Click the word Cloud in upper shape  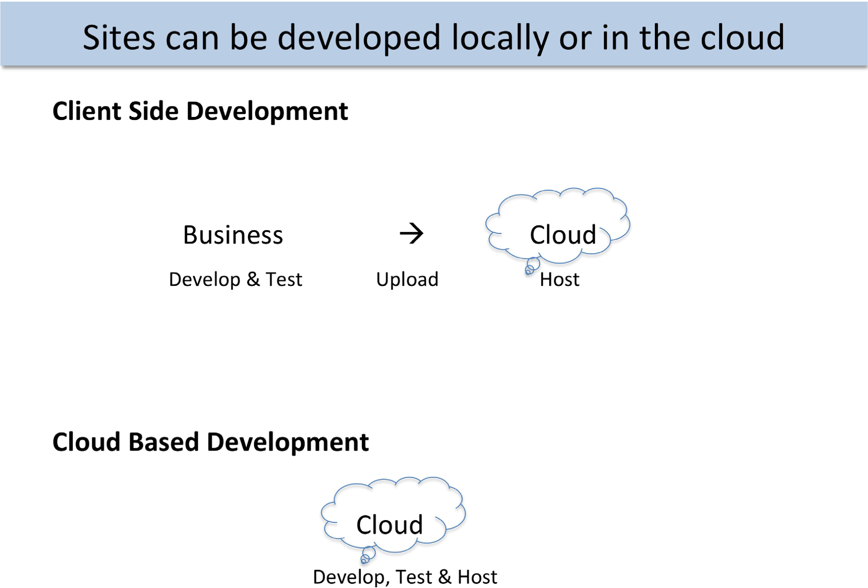(563, 234)
